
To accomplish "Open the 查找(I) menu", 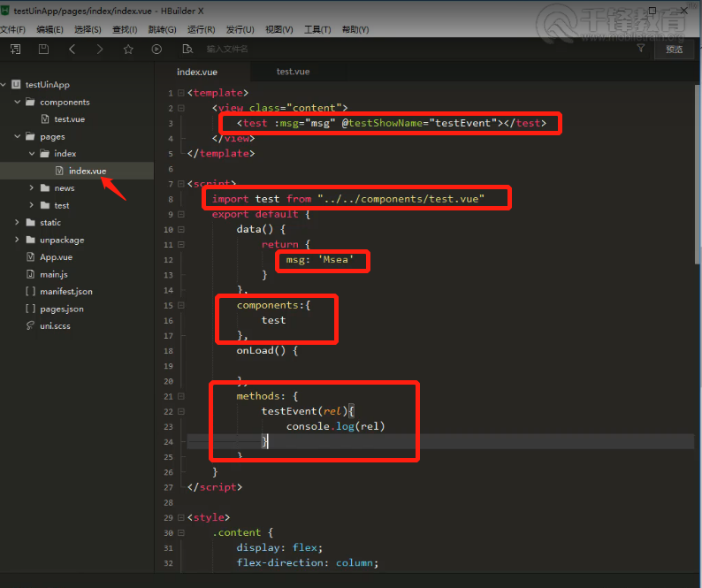I will click(125, 29).
